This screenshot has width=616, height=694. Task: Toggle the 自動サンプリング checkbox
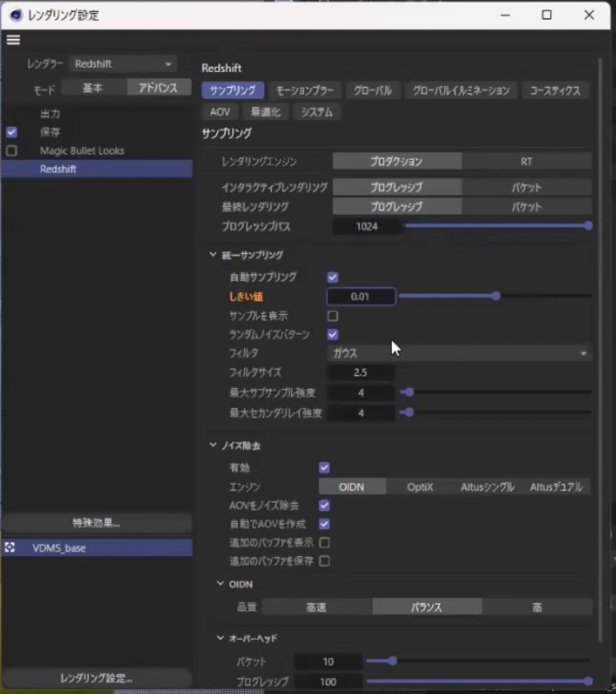click(x=333, y=277)
